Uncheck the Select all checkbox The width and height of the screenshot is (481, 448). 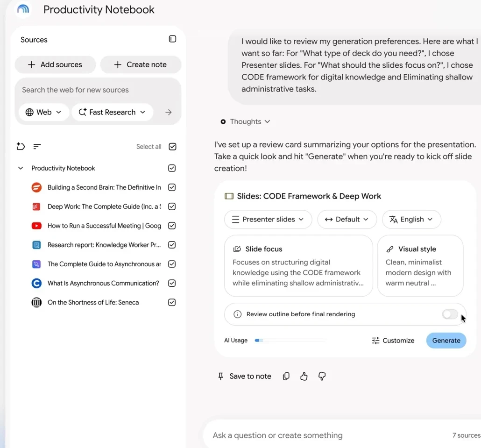(x=172, y=147)
